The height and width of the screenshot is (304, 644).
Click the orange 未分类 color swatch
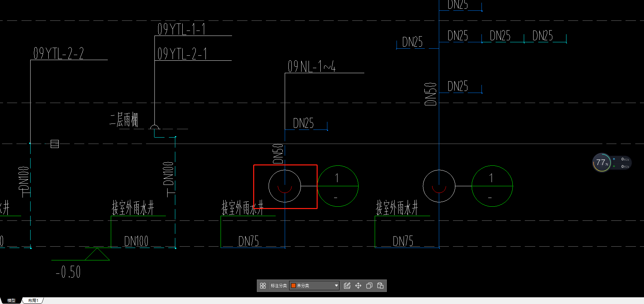click(x=293, y=286)
